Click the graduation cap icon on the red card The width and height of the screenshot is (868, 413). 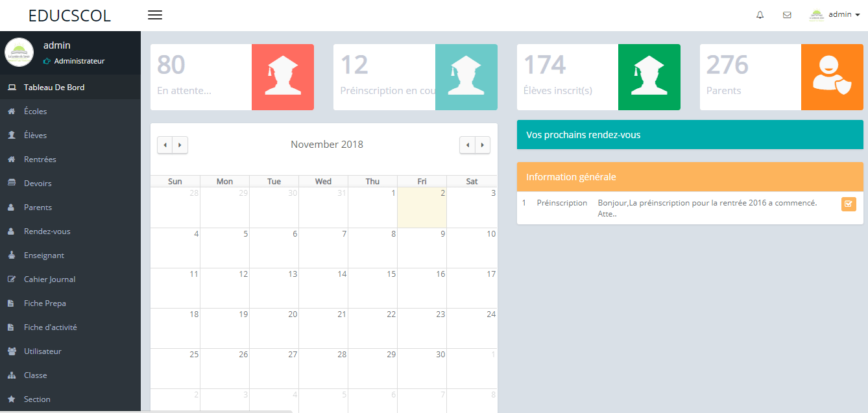[283, 77]
